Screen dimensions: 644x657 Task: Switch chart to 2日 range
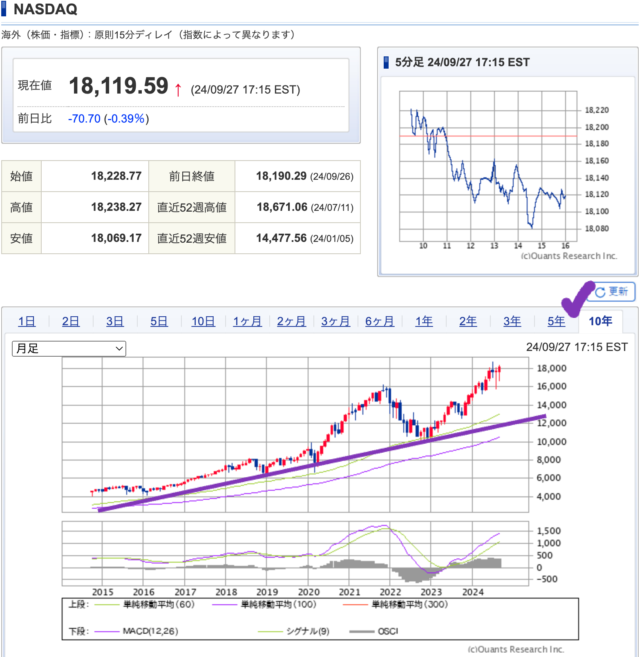click(71, 321)
